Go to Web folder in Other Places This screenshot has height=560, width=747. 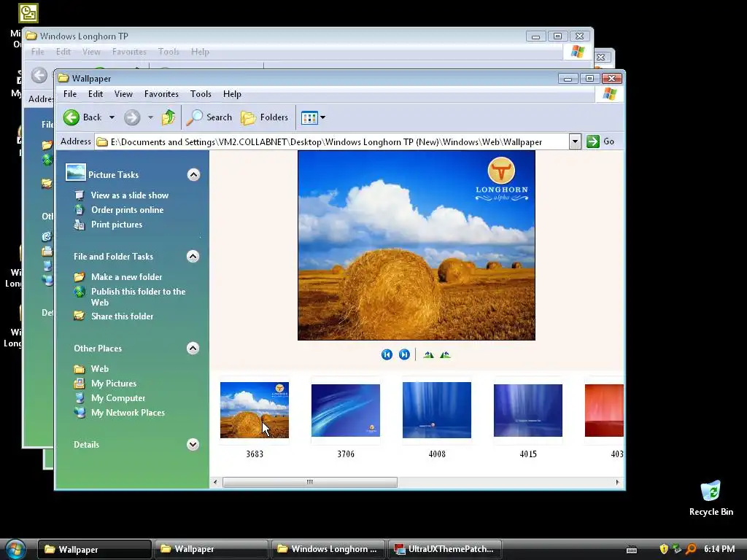point(100,368)
